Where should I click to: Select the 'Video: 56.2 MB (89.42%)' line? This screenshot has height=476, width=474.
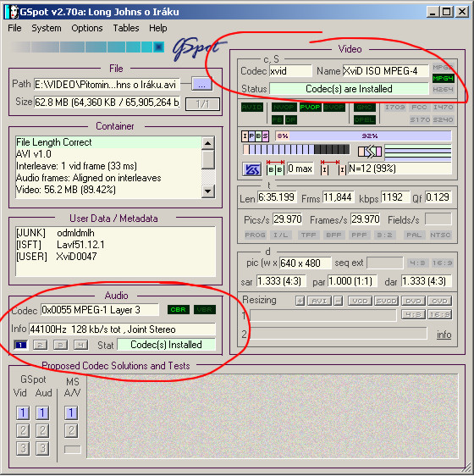coord(108,190)
